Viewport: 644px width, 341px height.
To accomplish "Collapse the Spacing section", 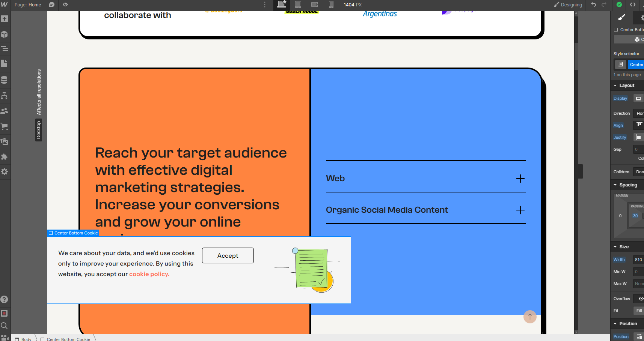I will click(627, 185).
